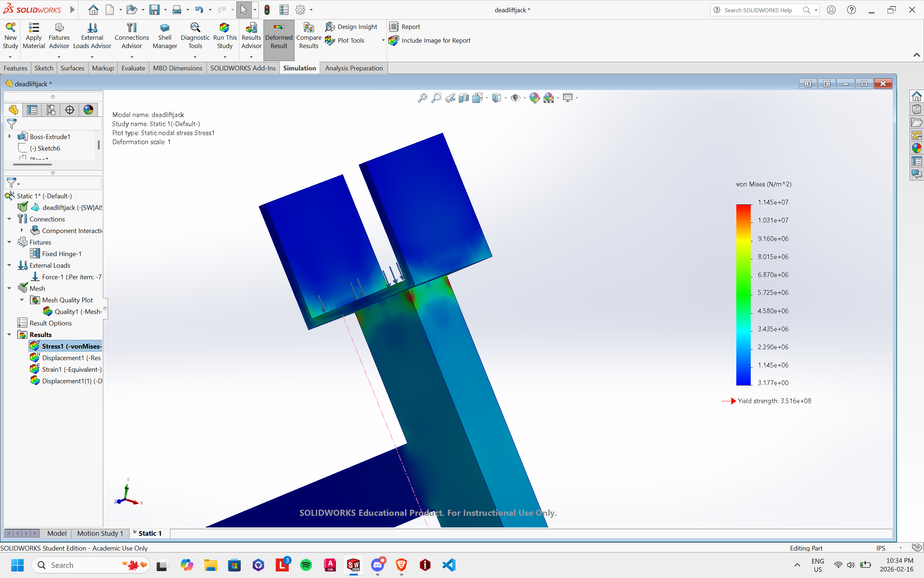
Task: Open Result Options
Action: [x=45, y=323]
